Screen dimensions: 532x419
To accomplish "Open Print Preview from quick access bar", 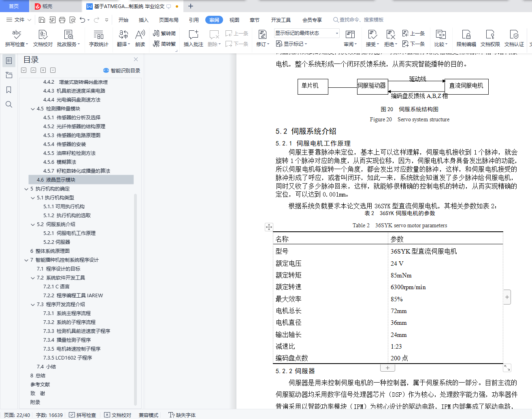I will click(x=72, y=20).
